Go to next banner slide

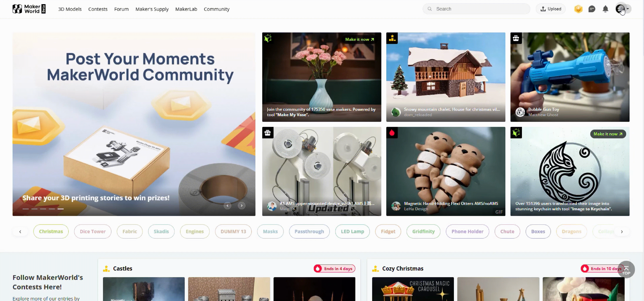point(241,206)
